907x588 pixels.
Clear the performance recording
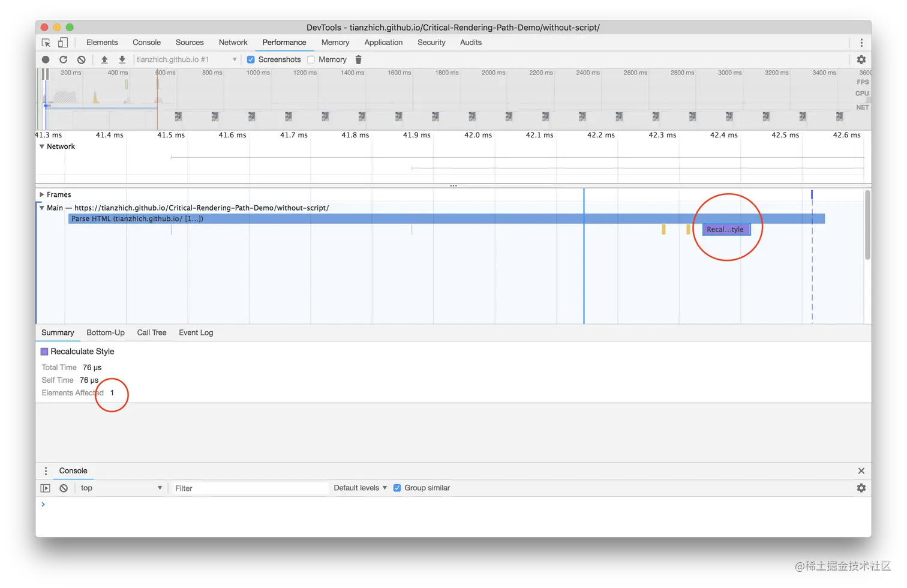(x=82, y=59)
